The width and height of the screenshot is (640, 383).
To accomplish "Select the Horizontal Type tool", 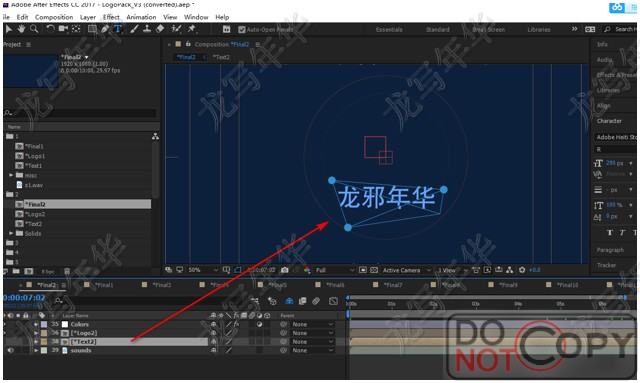I will coord(118,29).
